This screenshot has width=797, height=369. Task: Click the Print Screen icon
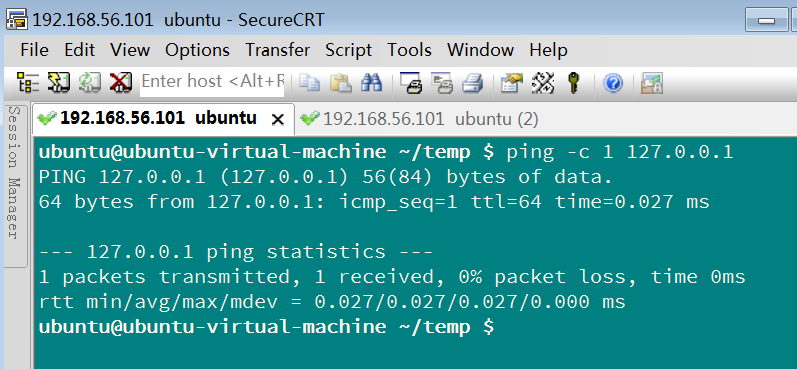tap(411, 82)
